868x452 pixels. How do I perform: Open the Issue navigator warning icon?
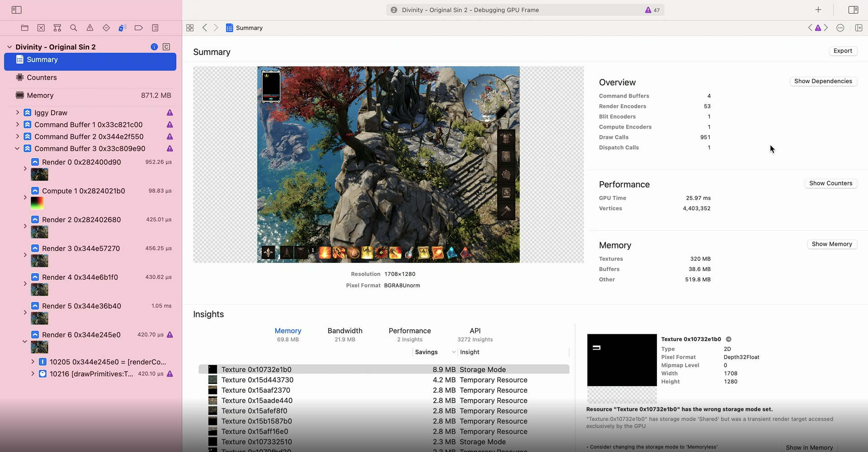pos(90,28)
